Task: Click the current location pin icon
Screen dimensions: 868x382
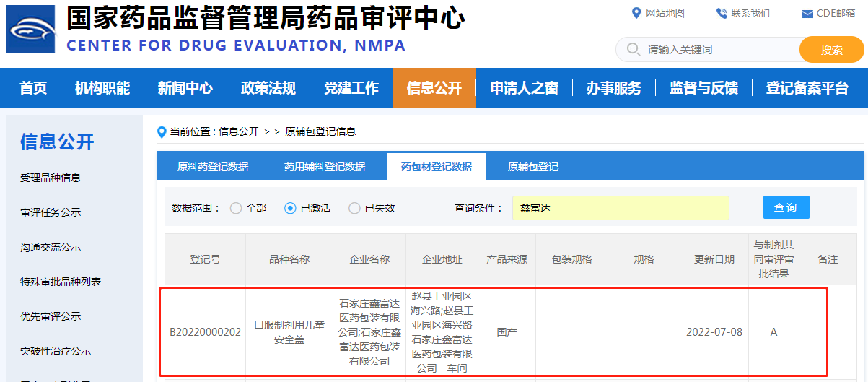Action: pos(162,131)
